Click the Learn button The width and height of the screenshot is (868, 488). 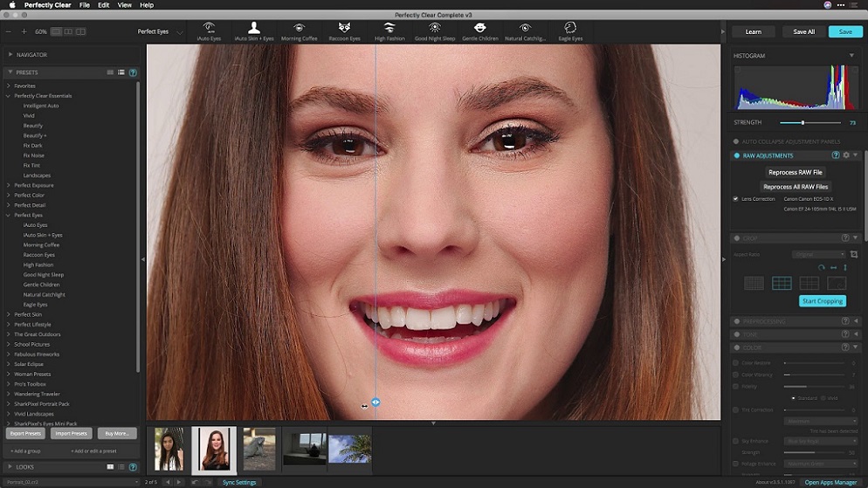753,31
